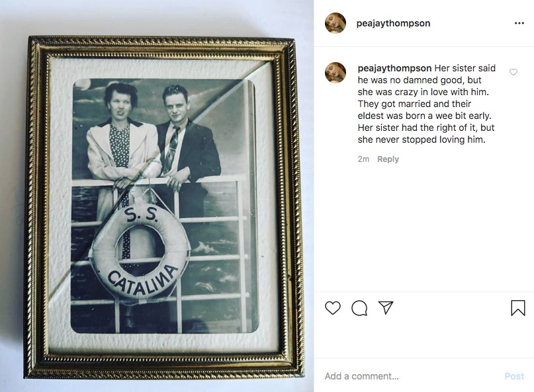Share the post using the paper plane icon
Image resolution: width=534 pixels, height=392 pixels.
[x=386, y=307]
